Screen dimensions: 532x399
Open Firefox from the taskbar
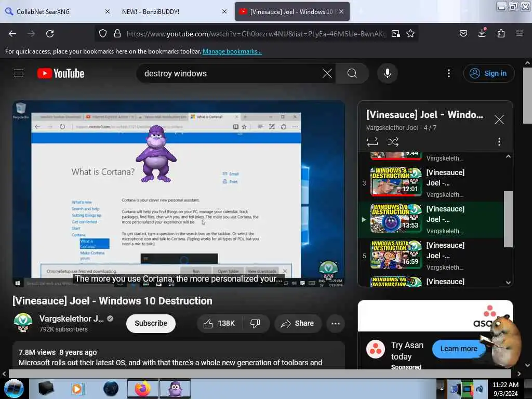click(x=143, y=389)
